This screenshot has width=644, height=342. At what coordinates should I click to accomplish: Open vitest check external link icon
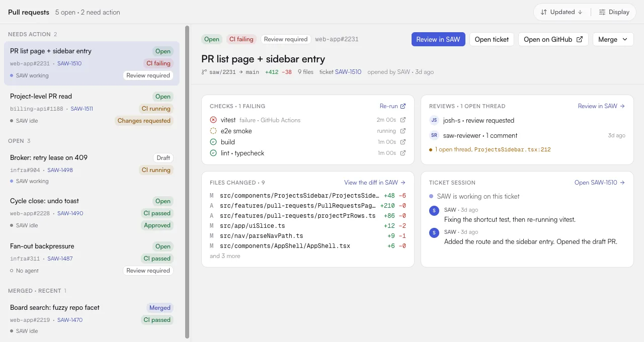(x=403, y=120)
